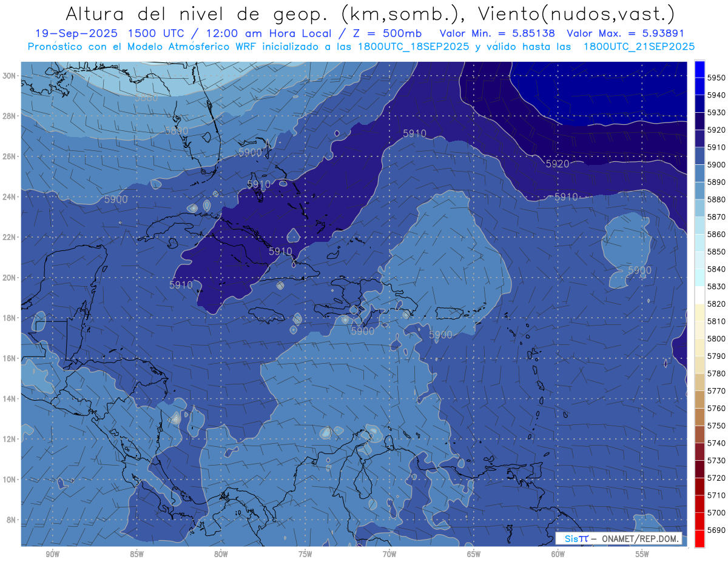Click the bright blue swatch at colorbar top

(699, 69)
